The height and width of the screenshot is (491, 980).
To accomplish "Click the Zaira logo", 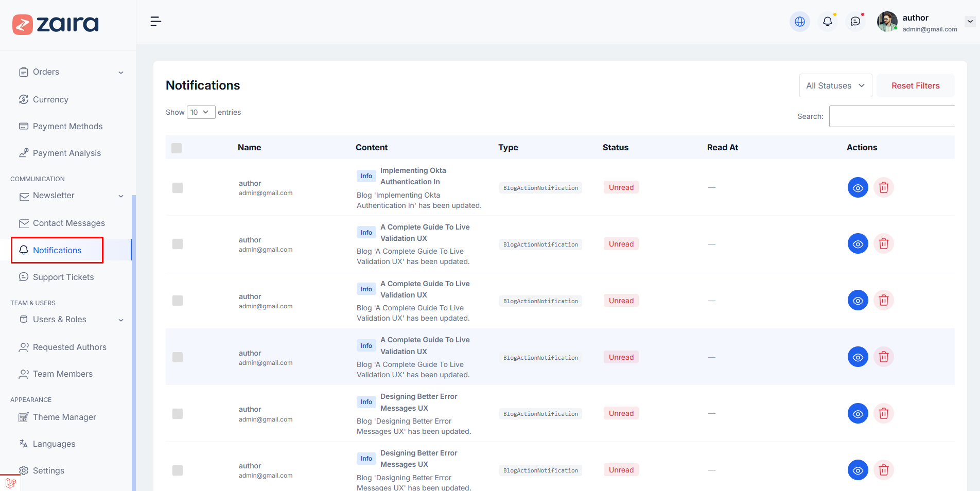I will 56,24.
